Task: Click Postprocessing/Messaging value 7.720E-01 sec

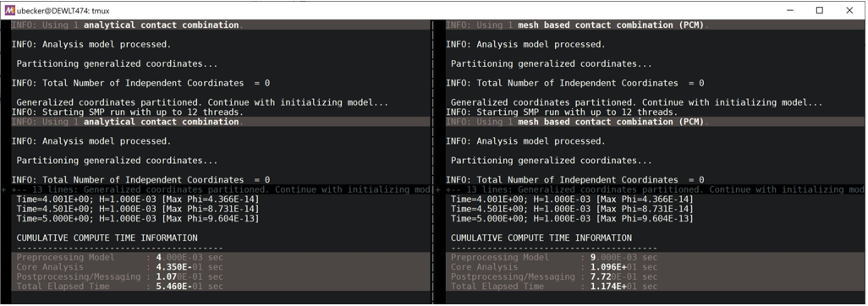Action: point(624,276)
